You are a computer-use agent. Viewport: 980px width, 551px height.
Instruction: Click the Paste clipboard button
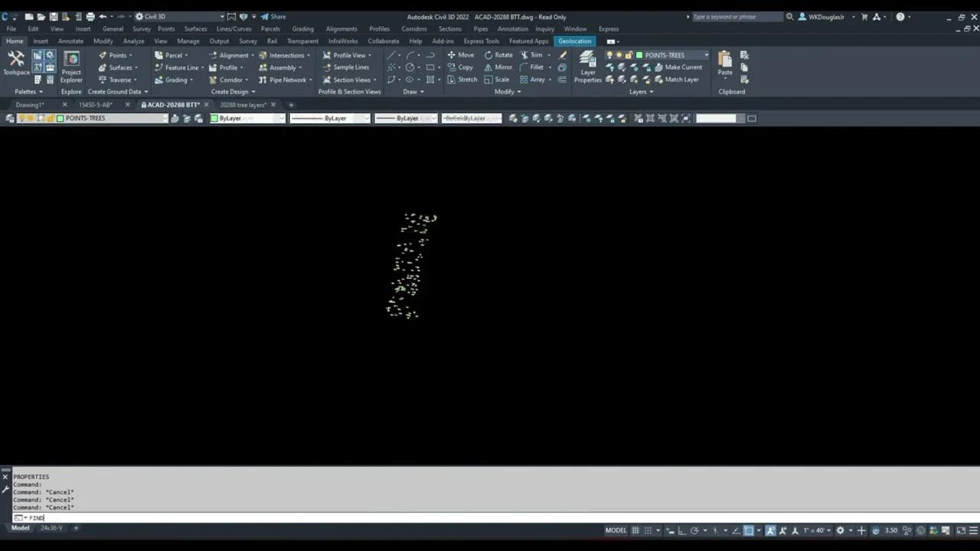pyautogui.click(x=724, y=63)
